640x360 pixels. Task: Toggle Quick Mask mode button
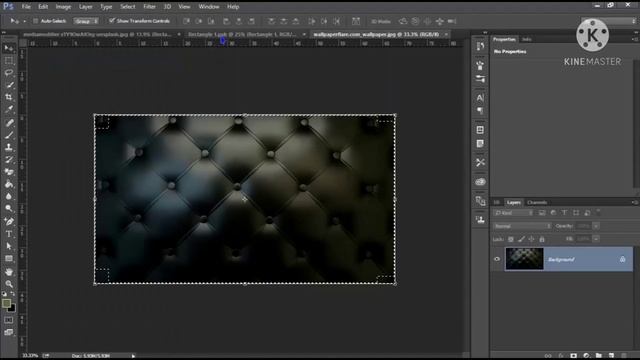coord(9,320)
